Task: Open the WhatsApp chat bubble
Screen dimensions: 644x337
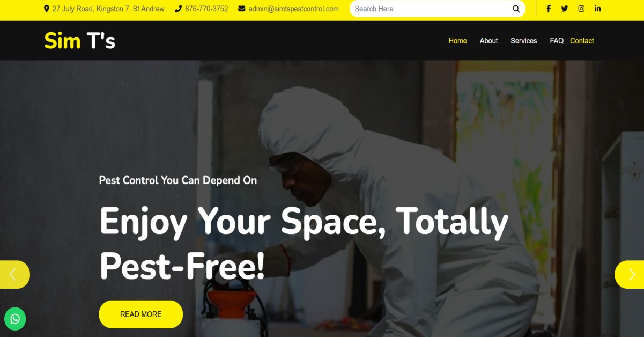Action: (x=15, y=319)
